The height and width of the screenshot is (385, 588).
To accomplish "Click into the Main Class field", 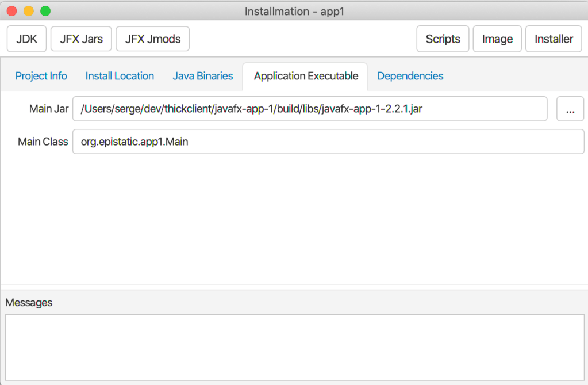I will coord(328,142).
